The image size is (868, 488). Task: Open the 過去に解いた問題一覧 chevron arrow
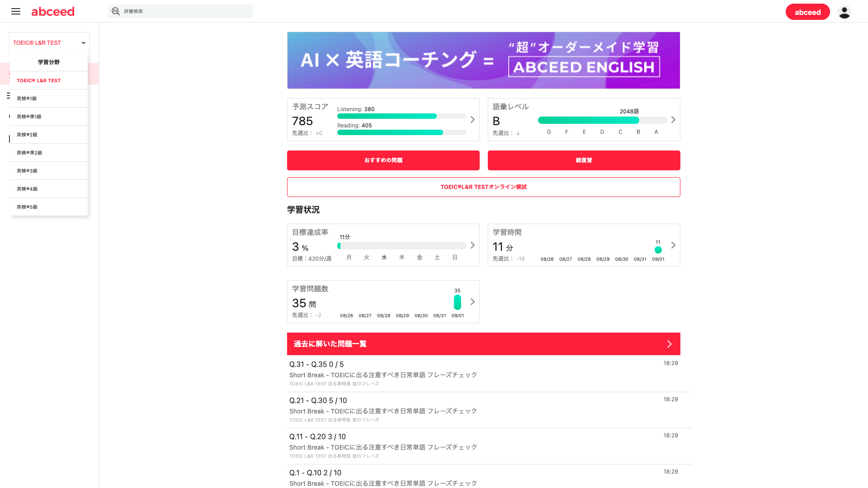click(670, 344)
